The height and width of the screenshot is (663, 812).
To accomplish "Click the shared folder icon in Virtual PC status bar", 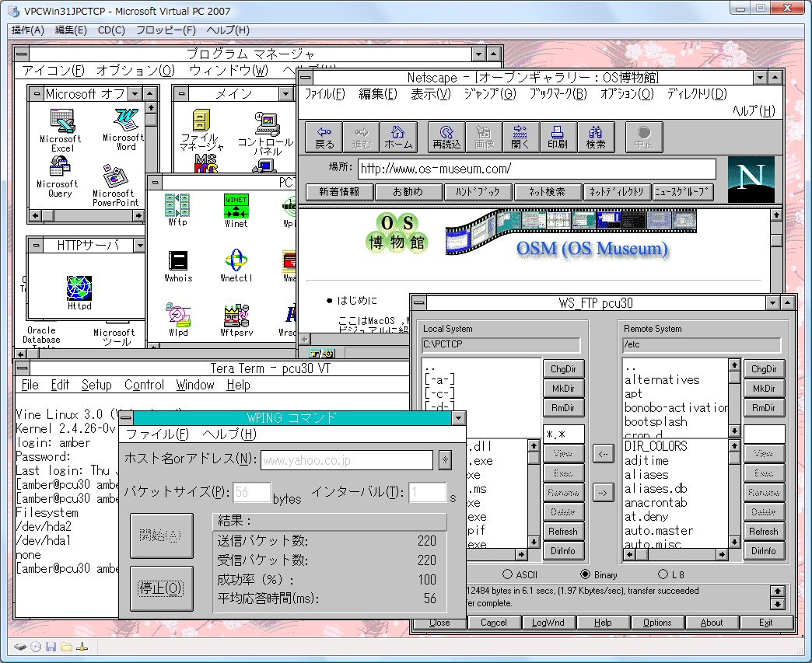I will point(66,647).
